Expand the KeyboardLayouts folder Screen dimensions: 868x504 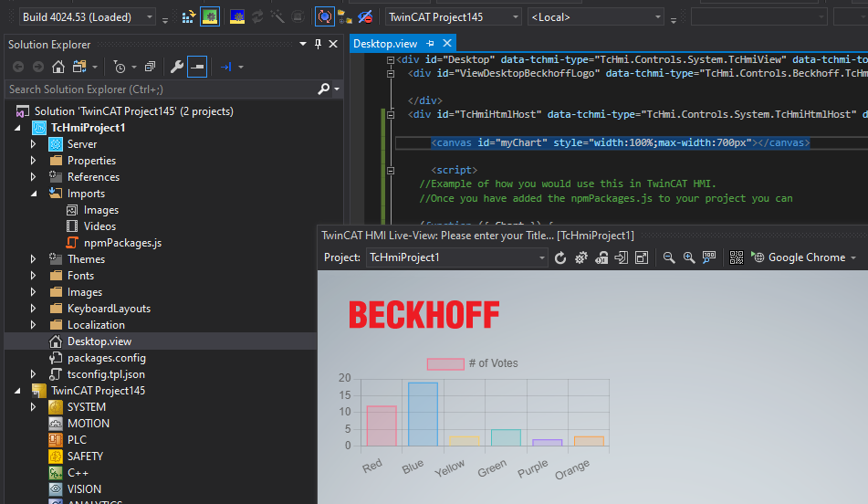[x=34, y=309]
